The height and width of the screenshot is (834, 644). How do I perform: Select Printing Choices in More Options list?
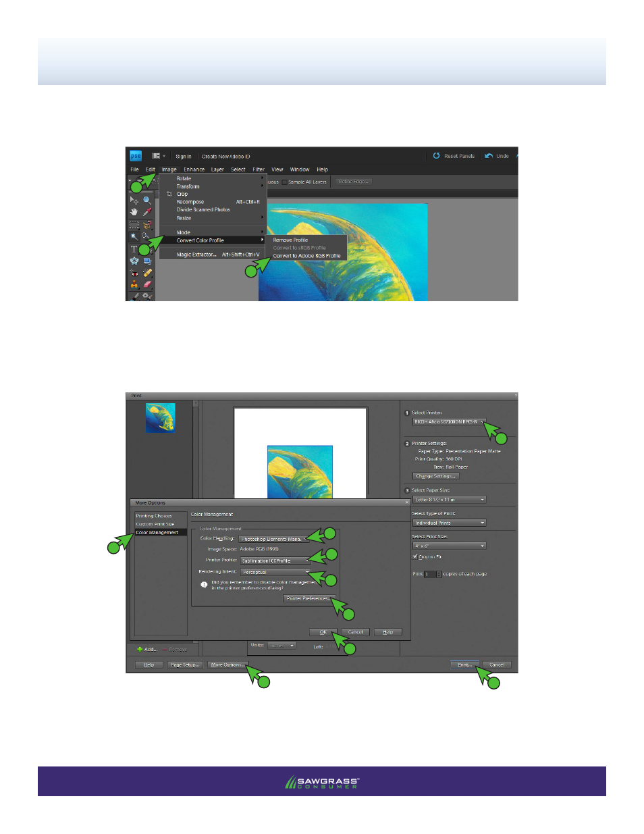(154, 516)
